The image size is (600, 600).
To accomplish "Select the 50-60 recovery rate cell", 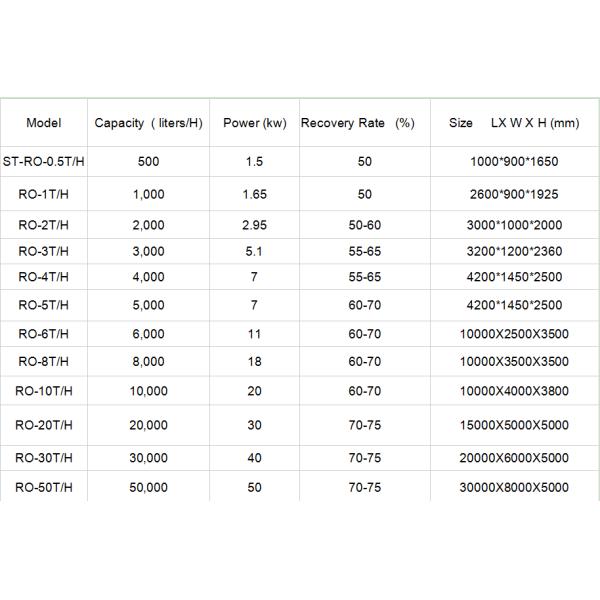I will tap(363, 227).
